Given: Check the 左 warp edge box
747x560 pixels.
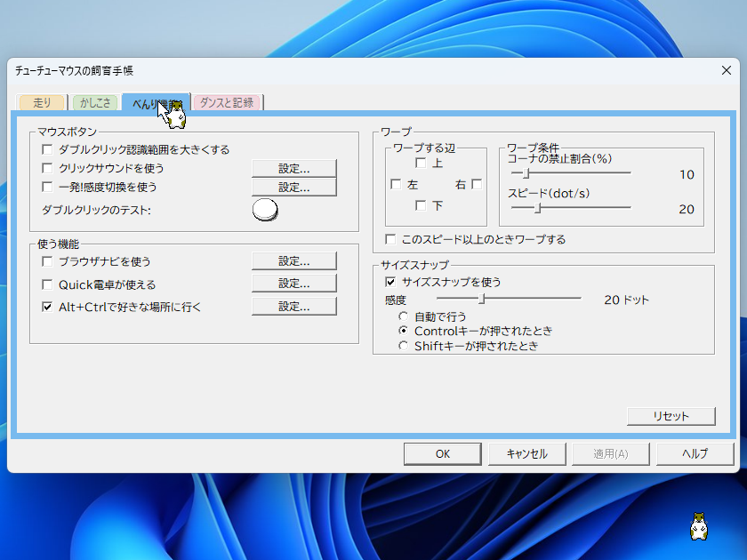Looking at the screenshot, I should pos(396,184).
